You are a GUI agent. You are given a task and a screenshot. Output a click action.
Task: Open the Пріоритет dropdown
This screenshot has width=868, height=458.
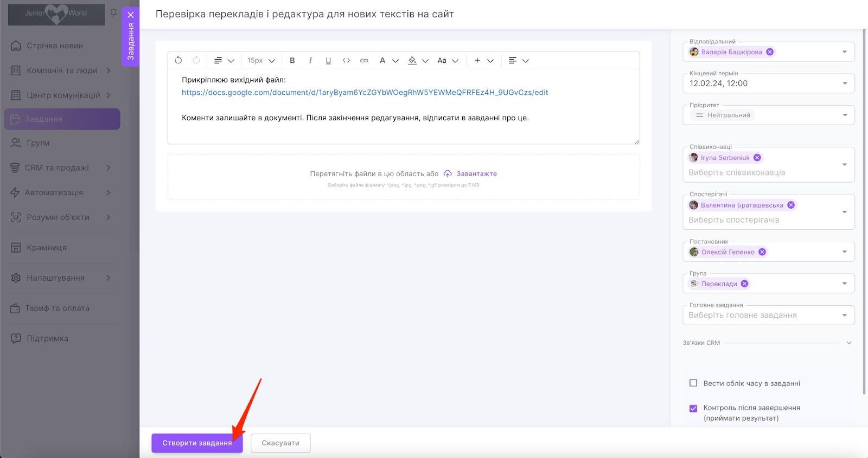coord(845,115)
